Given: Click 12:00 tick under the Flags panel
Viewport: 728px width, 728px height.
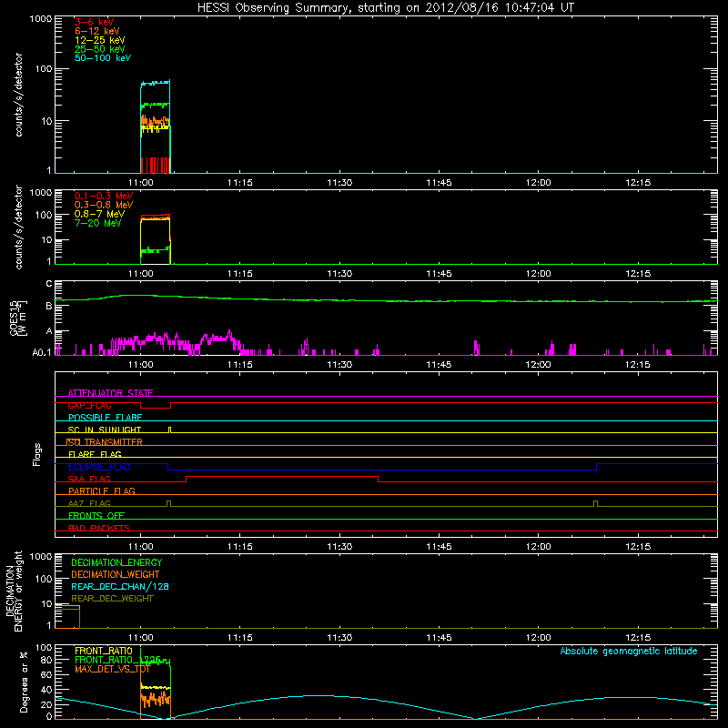Looking at the screenshot, I should [538, 547].
